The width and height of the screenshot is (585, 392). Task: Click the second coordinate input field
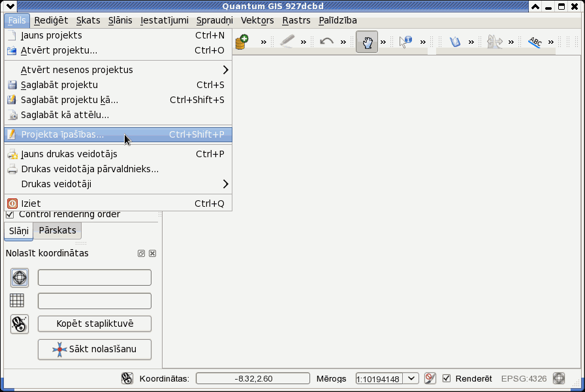[95, 301]
